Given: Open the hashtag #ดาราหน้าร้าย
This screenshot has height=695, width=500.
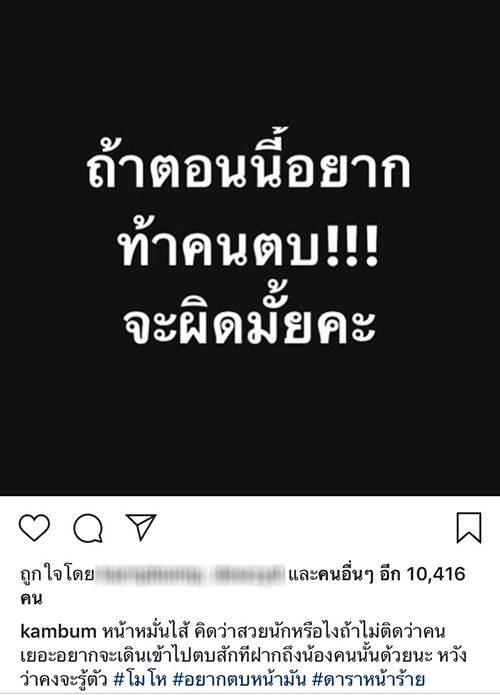Looking at the screenshot, I should click(368, 679).
